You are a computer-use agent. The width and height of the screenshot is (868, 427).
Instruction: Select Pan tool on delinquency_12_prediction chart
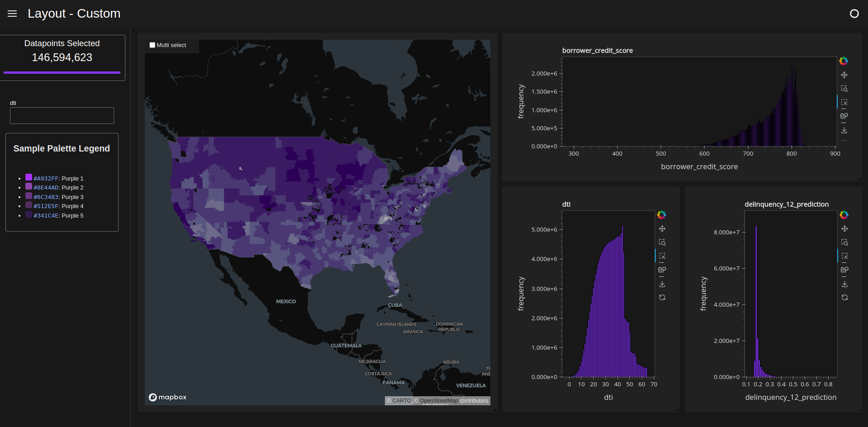(844, 229)
